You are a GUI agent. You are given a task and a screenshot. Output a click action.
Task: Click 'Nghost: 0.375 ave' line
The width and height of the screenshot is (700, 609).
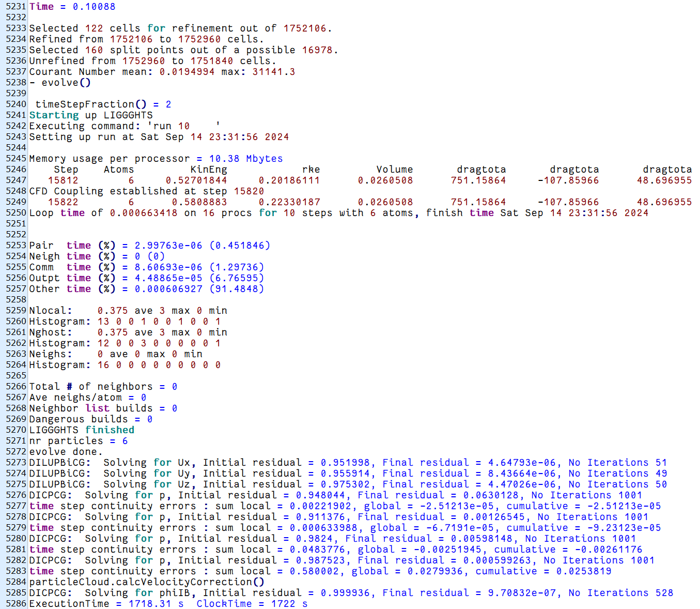pyautogui.click(x=128, y=332)
